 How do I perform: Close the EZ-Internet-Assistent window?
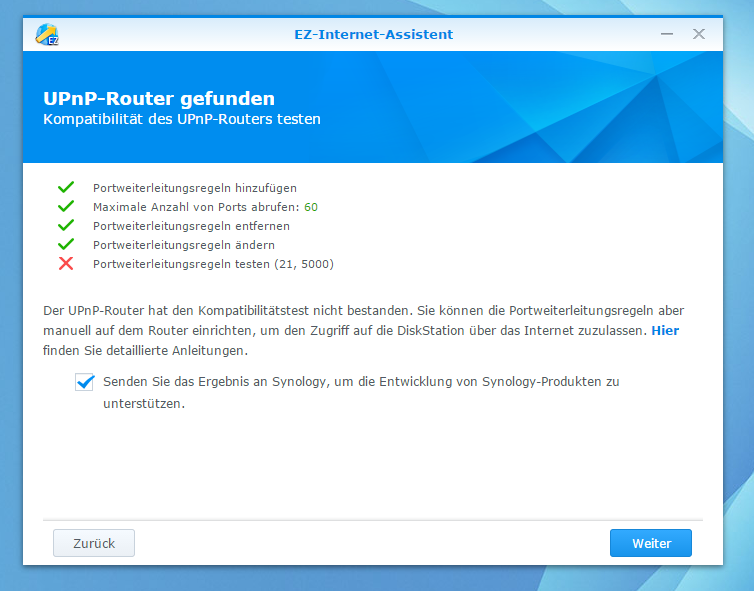[x=699, y=34]
